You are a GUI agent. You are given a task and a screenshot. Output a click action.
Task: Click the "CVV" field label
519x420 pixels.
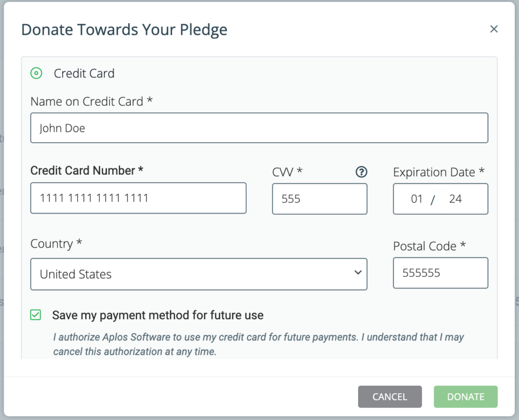[287, 172]
